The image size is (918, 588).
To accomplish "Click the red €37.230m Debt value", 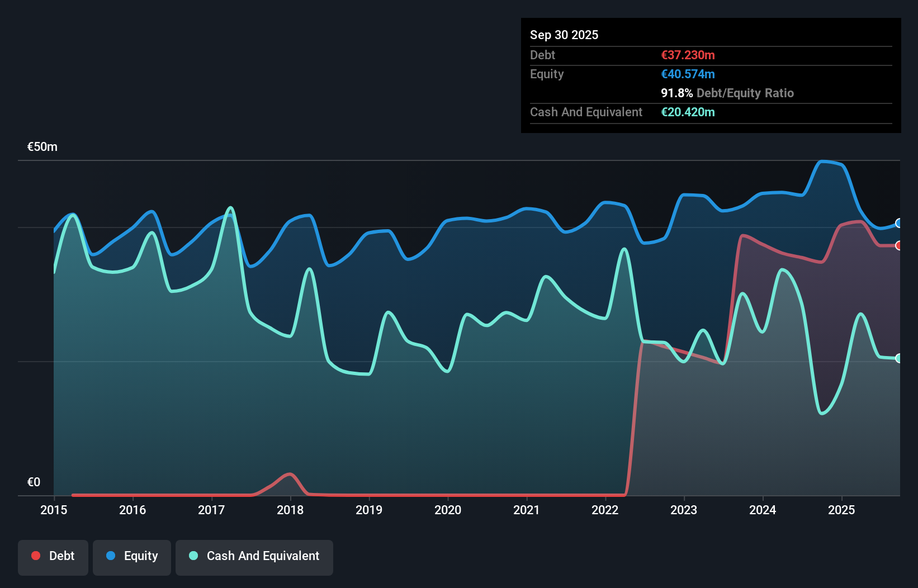I will [x=688, y=55].
